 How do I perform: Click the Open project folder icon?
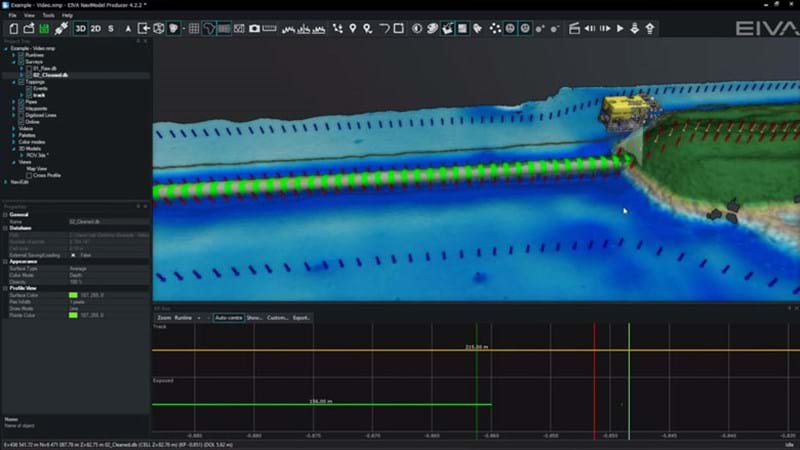point(29,29)
